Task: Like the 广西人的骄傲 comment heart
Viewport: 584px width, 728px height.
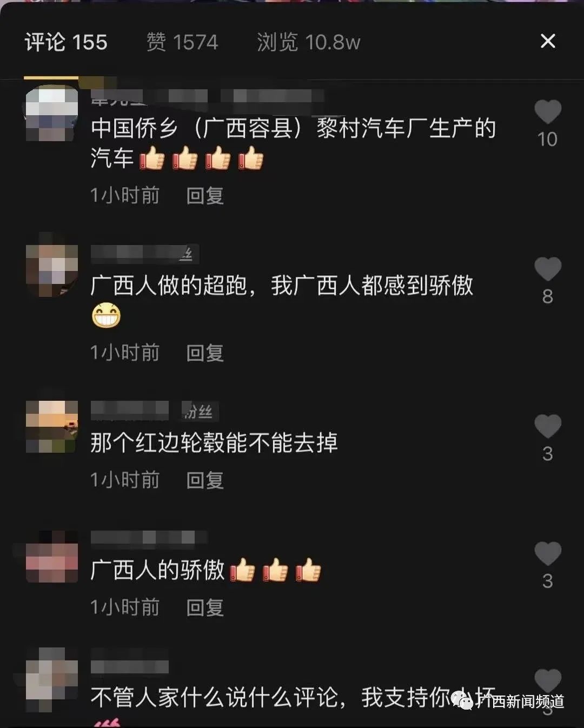Action: click(548, 554)
